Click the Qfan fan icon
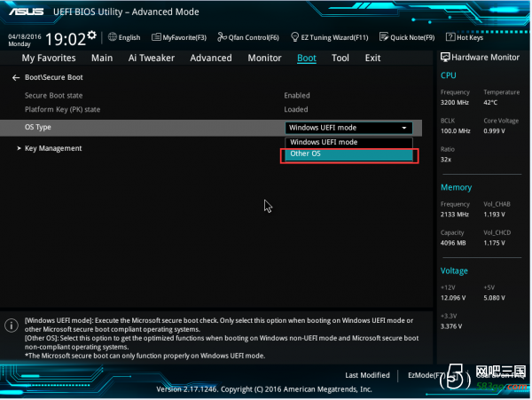The image size is (532, 400). pos(222,36)
